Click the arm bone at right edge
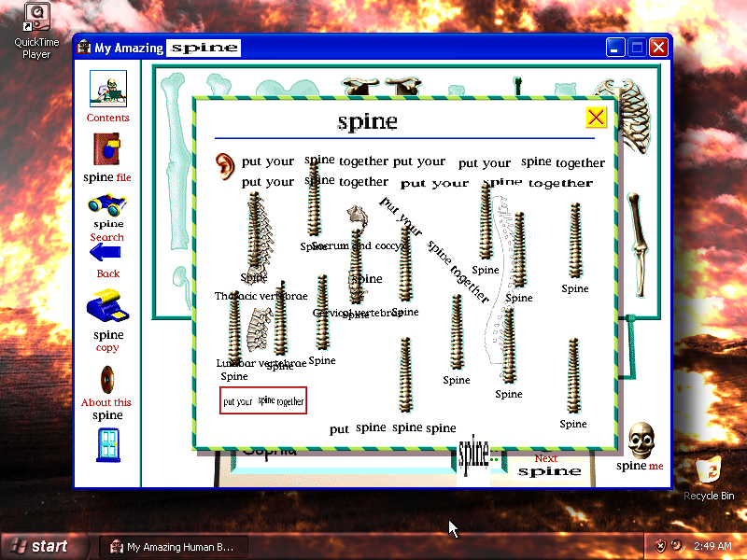747x560 pixels. (639, 245)
